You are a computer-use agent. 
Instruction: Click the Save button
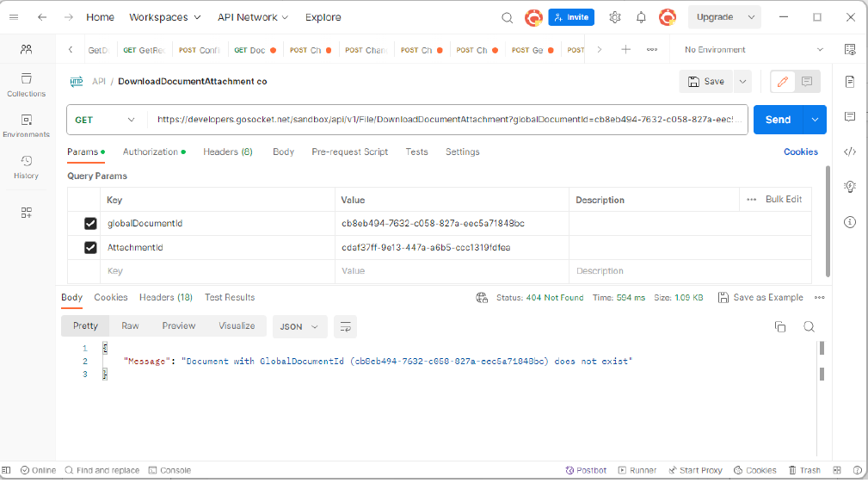(705, 82)
